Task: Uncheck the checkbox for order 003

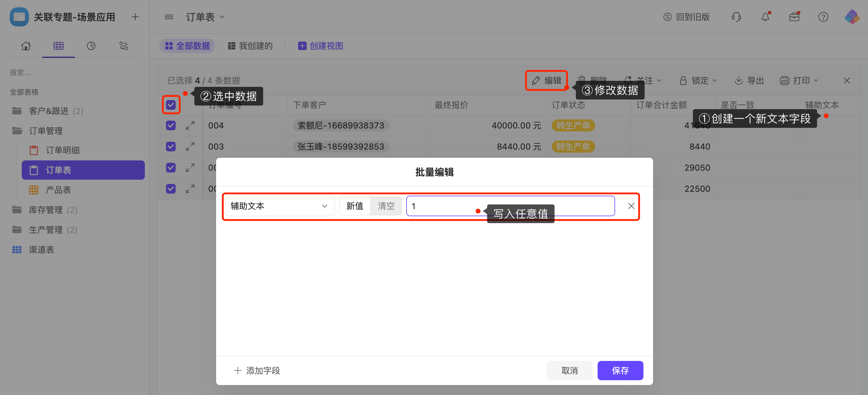Action: pos(171,147)
